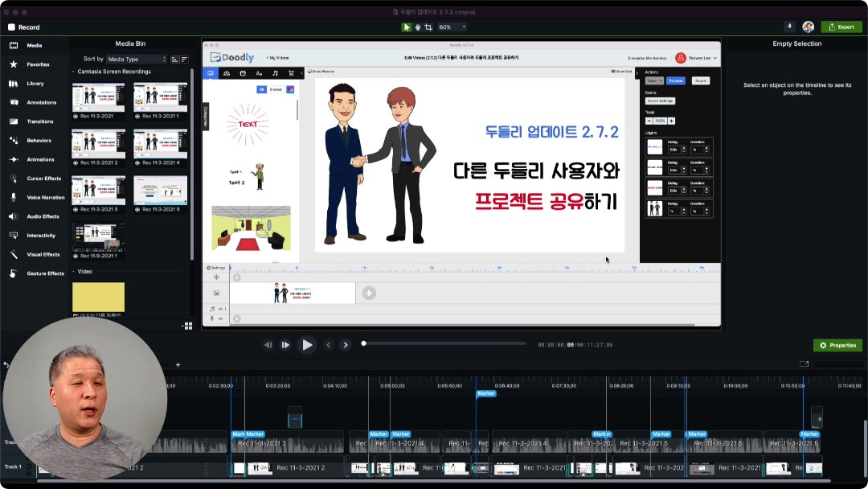Open the Sort by Media Type dropdown
This screenshot has height=489, width=868.
137,60
